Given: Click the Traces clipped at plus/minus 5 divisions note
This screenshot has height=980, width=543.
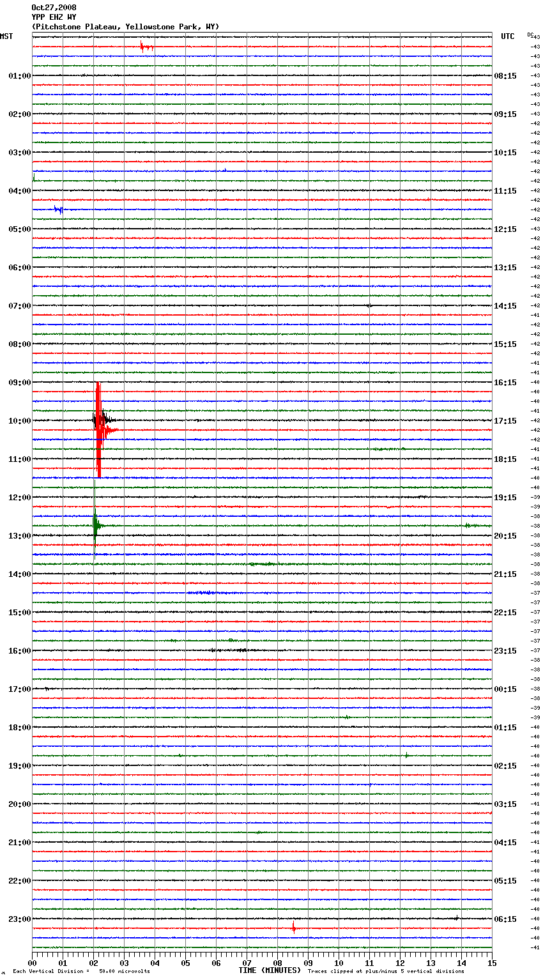Looking at the screenshot, I should (386, 972).
